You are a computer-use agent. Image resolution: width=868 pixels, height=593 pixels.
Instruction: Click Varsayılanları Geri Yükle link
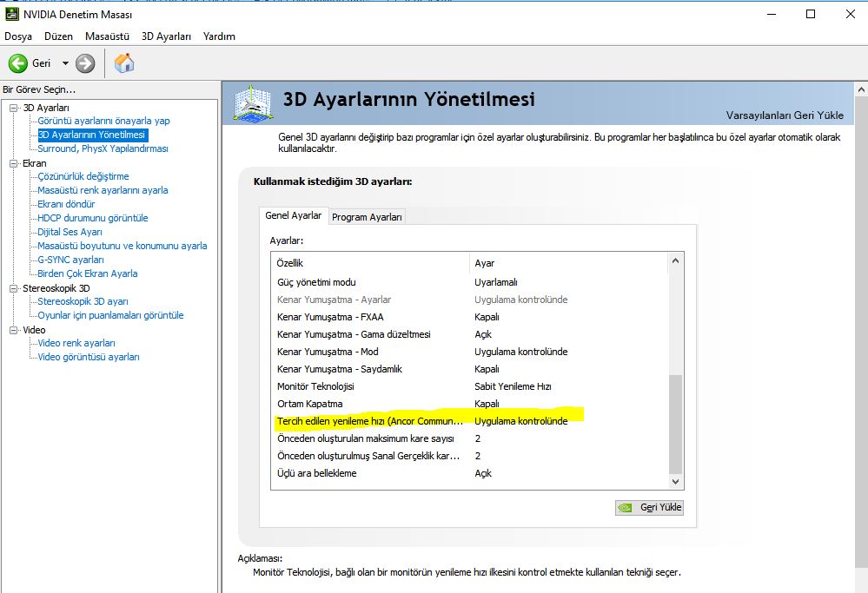coord(785,115)
